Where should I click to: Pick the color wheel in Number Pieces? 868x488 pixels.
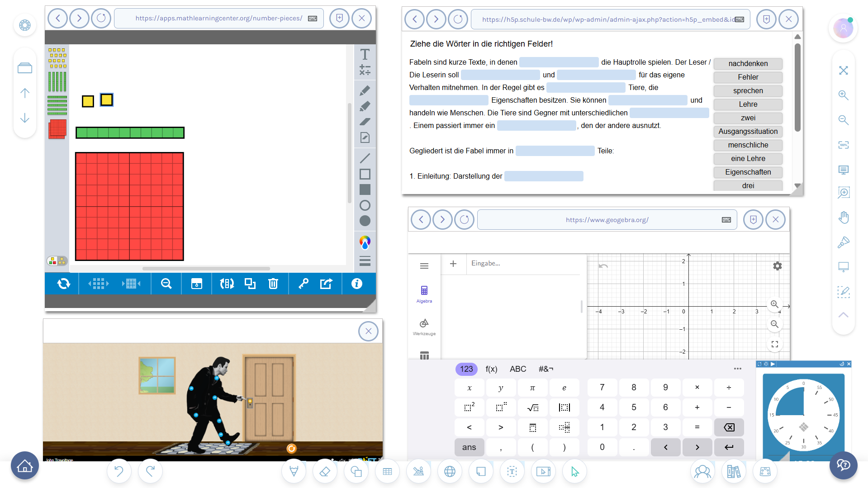coord(365,242)
